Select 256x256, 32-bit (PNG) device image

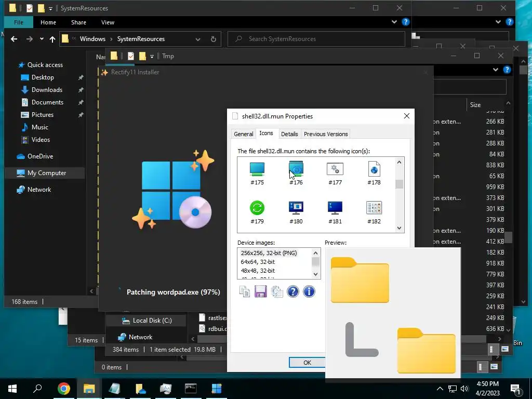pyautogui.click(x=269, y=253)
